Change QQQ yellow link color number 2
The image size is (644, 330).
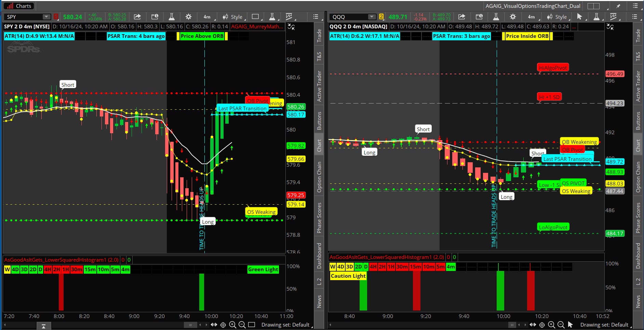click(x=381, y=17)
